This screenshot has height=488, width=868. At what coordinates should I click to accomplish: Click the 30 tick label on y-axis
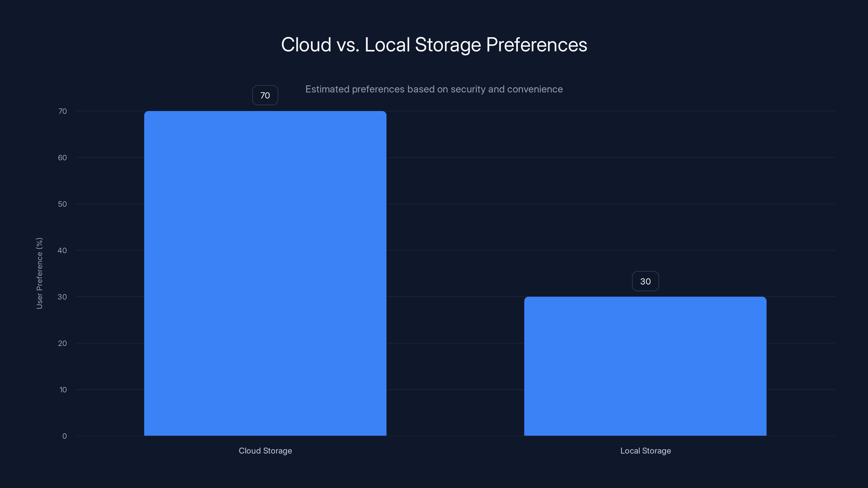tap(63, 297)
